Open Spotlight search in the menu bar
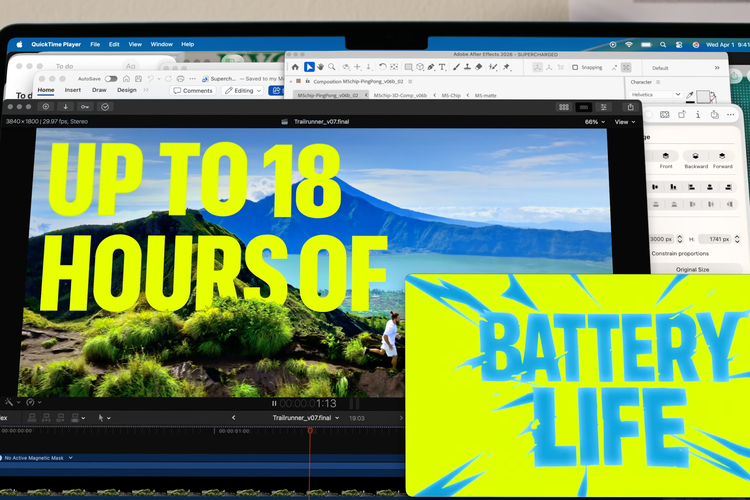Image resolution: width=750 pixels, height=500 pixels. click(663, 44)
